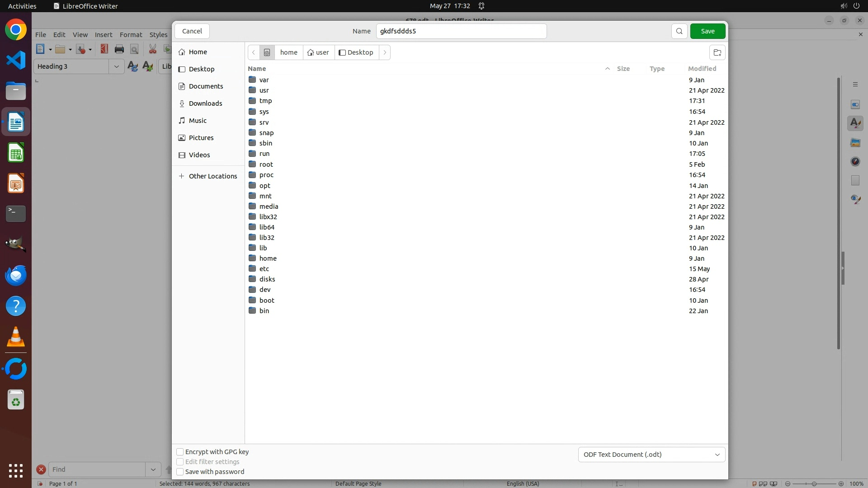
Task: Open the Find box history dropdown
Action: (x=153, y=469)
